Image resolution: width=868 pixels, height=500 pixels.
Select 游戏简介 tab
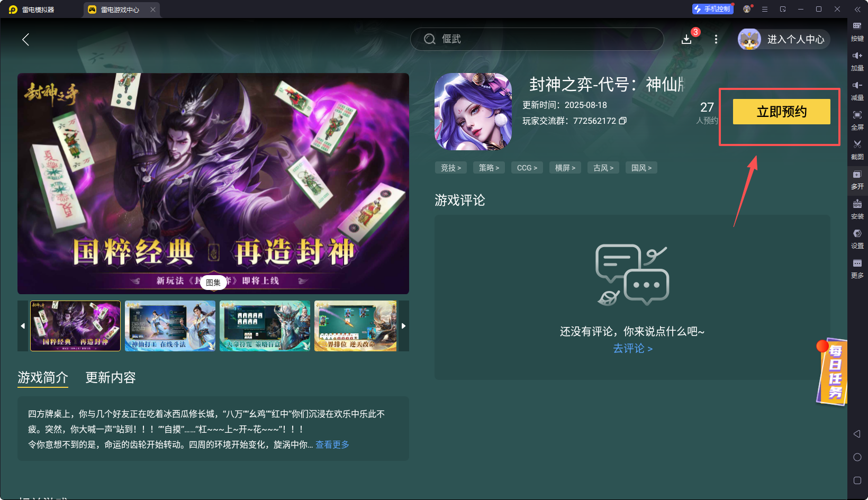click(x=43, y=377)
